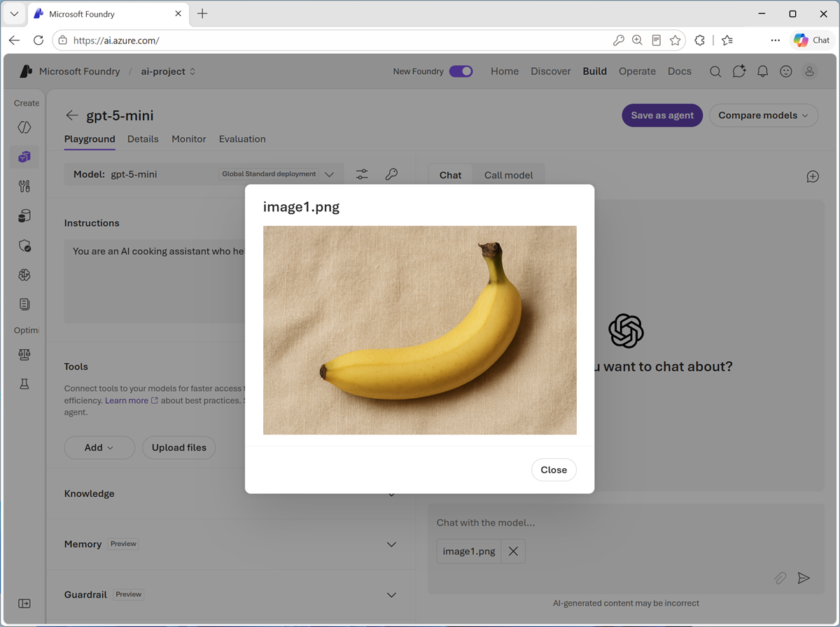
Task: Click the search magnifier icon in header
Action: coord(715,71)
